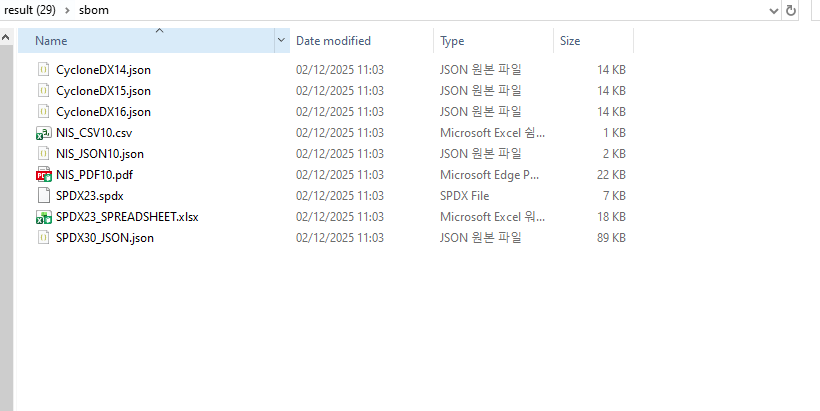The image size is (820, 411).
Task: Select the NIS_PDF10.pdf PDF icon
Action: coord(43,175)
